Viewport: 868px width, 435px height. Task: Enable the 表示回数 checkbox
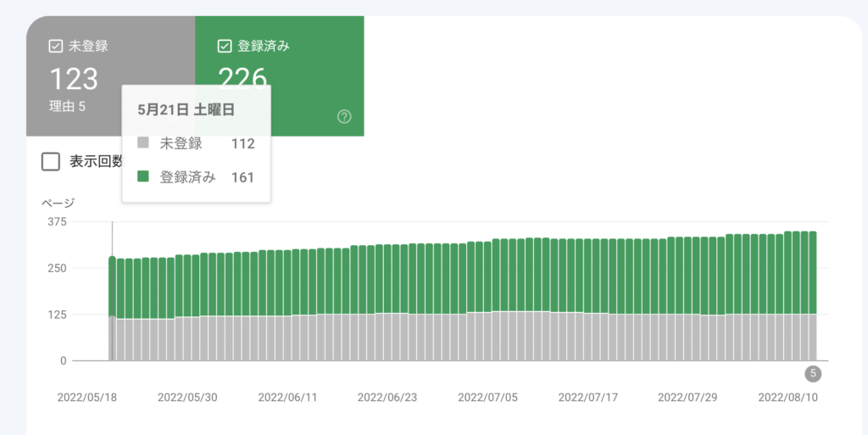click(x=51, y=162)
